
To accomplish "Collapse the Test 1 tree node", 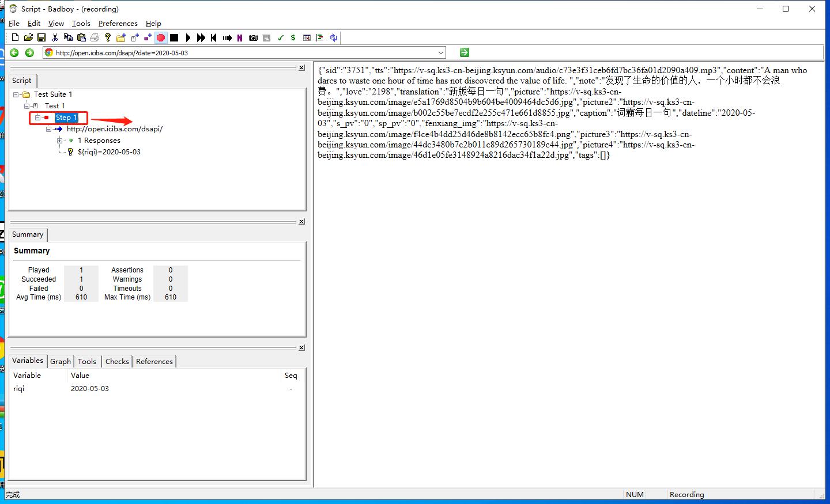I will pos(27,106).
